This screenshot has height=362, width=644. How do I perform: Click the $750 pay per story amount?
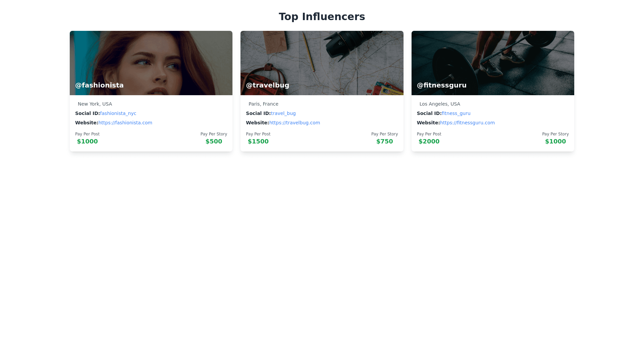click(384, 141)
